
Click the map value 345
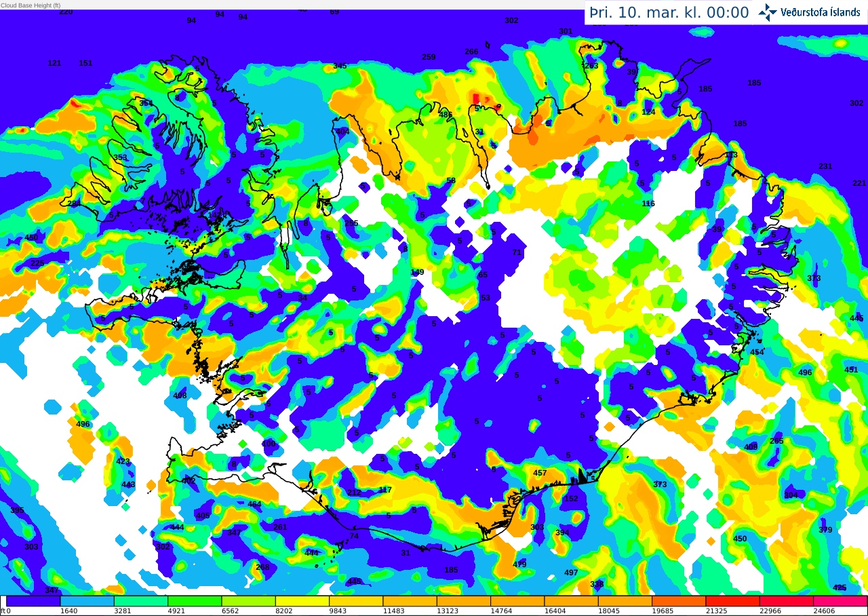click(x=340, y=66)
